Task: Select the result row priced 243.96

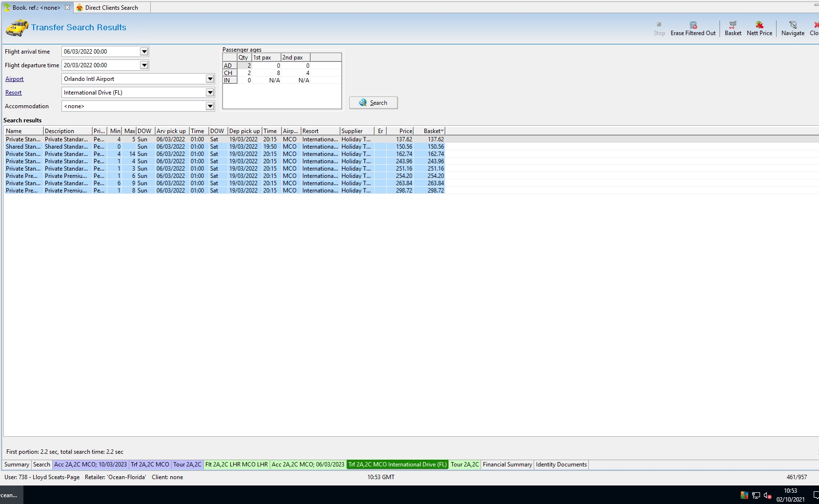Action: tap(225, 161)
